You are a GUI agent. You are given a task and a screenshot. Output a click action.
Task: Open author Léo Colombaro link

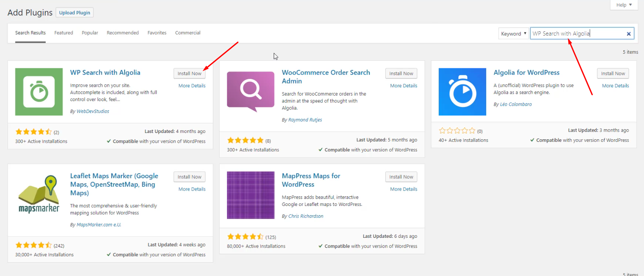coord(516,104)
